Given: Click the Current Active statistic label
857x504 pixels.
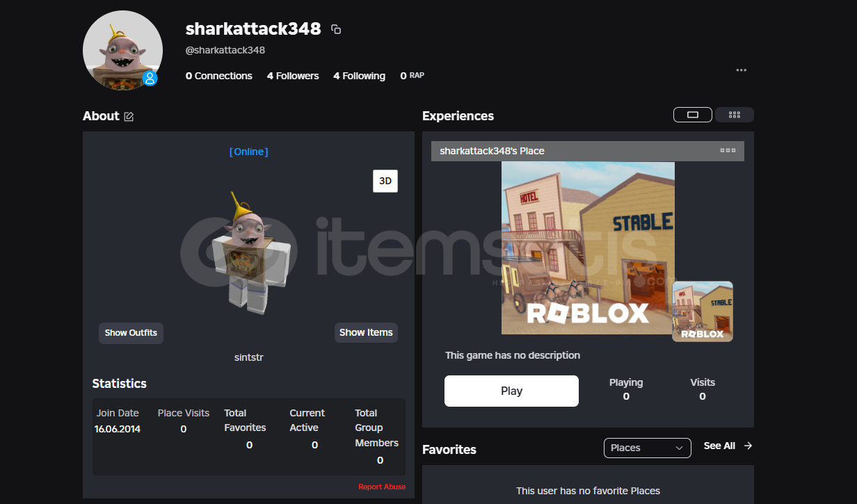Looking at the screenshot, I should pyautogui.click(x=307, y=420).
